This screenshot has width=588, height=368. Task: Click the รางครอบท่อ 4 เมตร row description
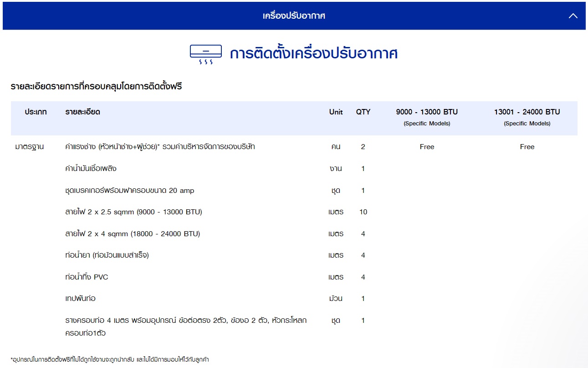coord(186,327)
